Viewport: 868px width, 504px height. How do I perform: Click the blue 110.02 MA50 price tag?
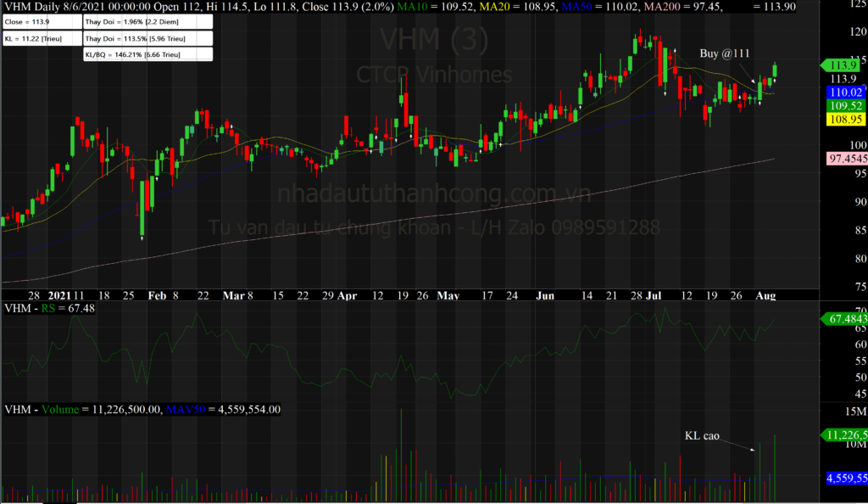click(844, 92)
